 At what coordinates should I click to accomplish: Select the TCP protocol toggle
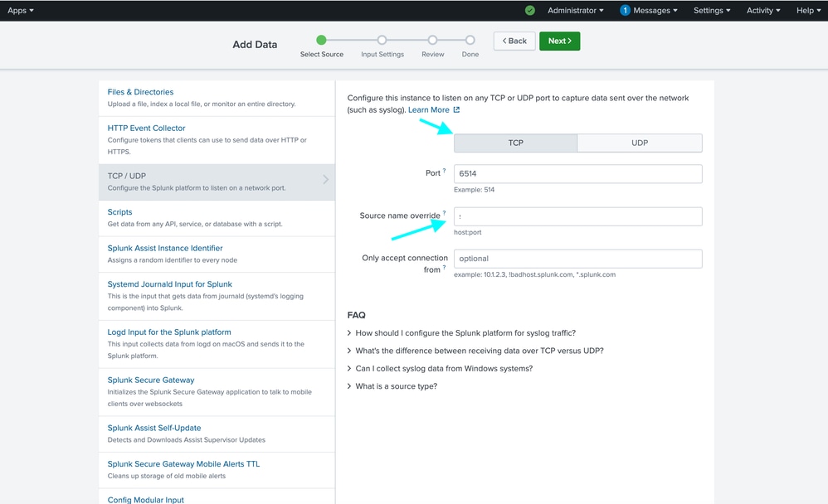coord(515,143)
